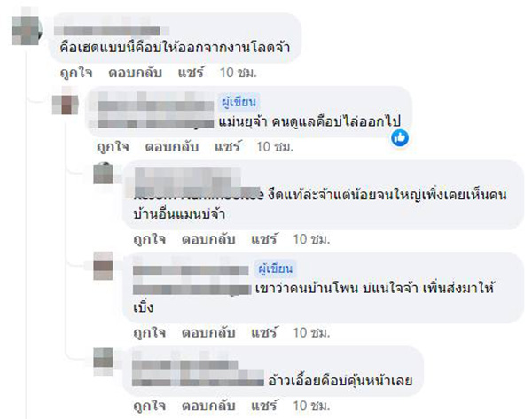Click แชร์ under the last reply

coord(264,406)
